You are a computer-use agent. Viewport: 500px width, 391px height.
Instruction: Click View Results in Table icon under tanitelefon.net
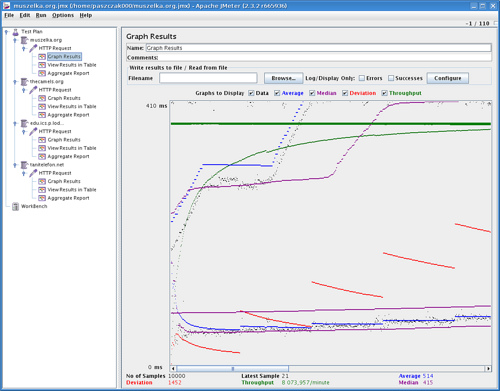tap(42, 190)
